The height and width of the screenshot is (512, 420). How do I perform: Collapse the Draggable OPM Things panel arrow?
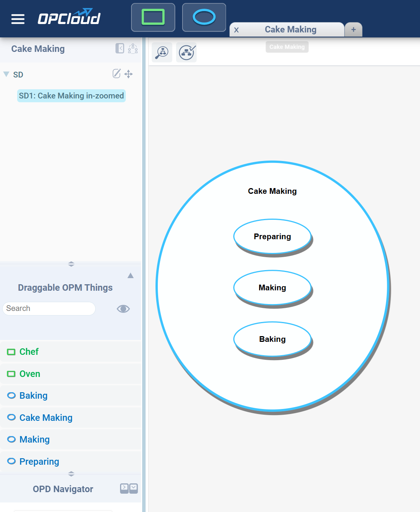(130, 275)
